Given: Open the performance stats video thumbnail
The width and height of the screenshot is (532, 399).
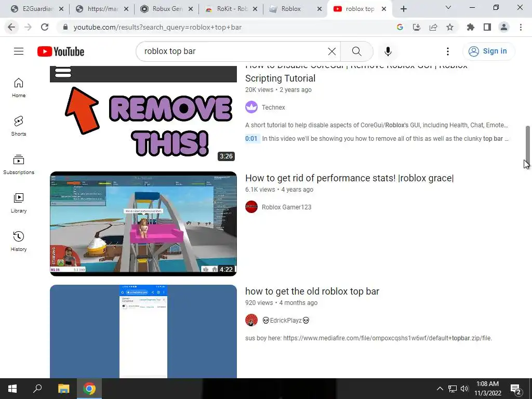Looking at the screenshot, I should (x=143, y=224).
